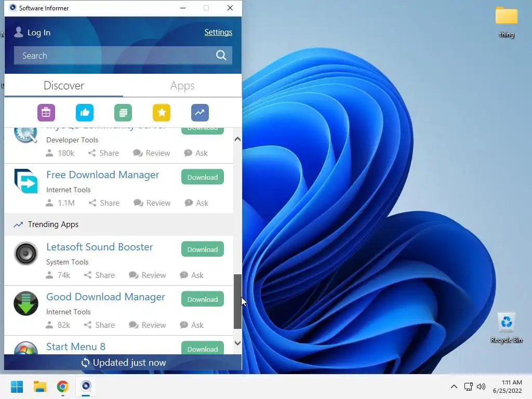Screen dimensions: 532x399
Task: Select the Recycle Bin on the desktop
Action: (x=506, y=327)
